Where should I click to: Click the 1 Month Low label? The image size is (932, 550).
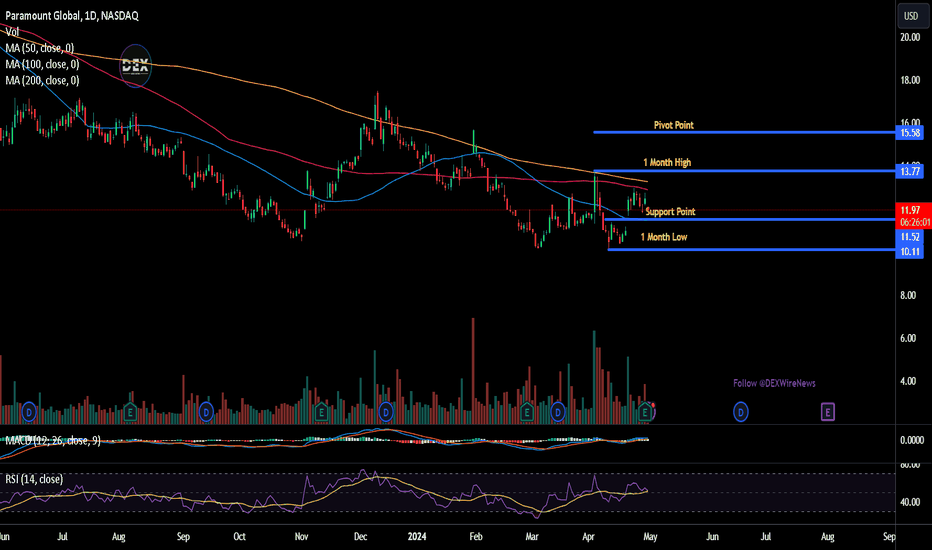[x=664, y=237]
